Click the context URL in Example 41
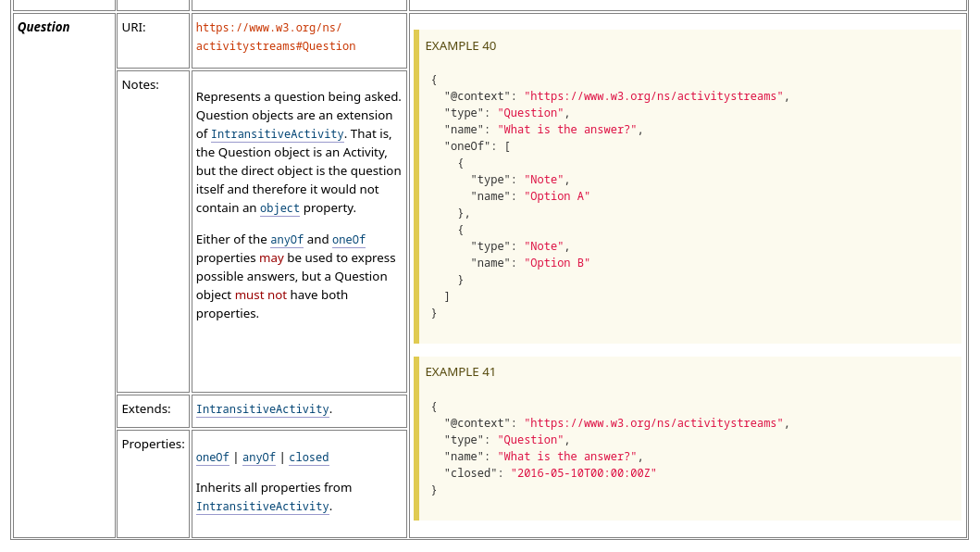The width and height of the screenshot is (980, 552). click(653, 423)
